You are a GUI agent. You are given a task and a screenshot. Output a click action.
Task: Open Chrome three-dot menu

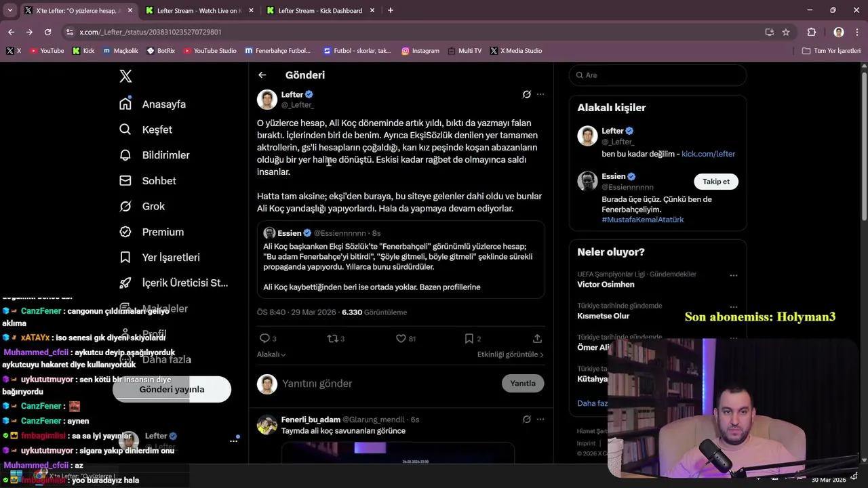[x=857, y=32]
